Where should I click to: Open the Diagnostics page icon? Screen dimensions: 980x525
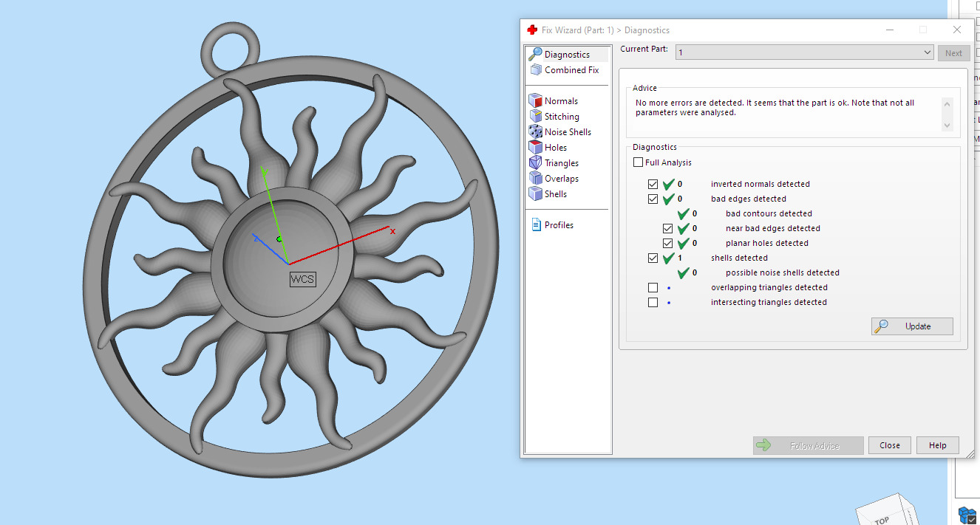(x=535, y=54)
